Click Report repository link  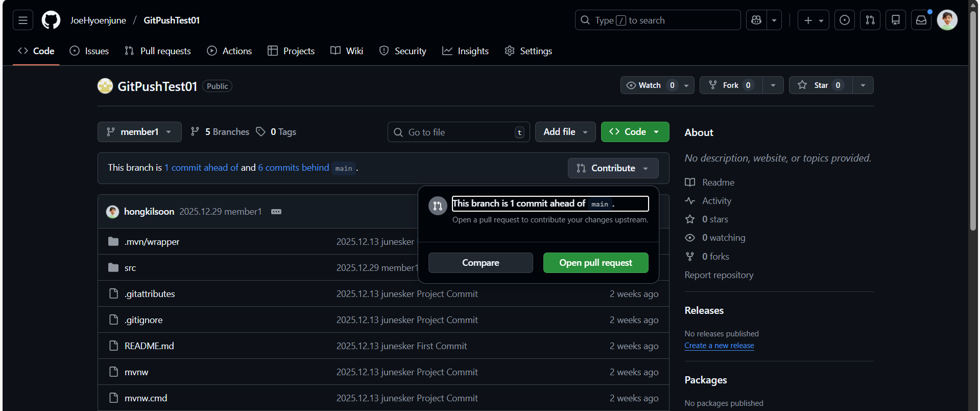pyautogui.click(x=719, y=275)
